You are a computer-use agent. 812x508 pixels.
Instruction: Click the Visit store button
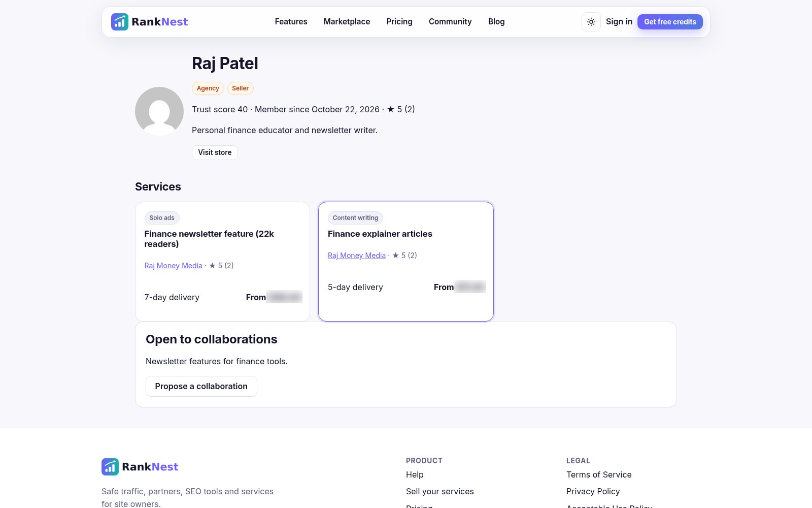tap(215, 152)
